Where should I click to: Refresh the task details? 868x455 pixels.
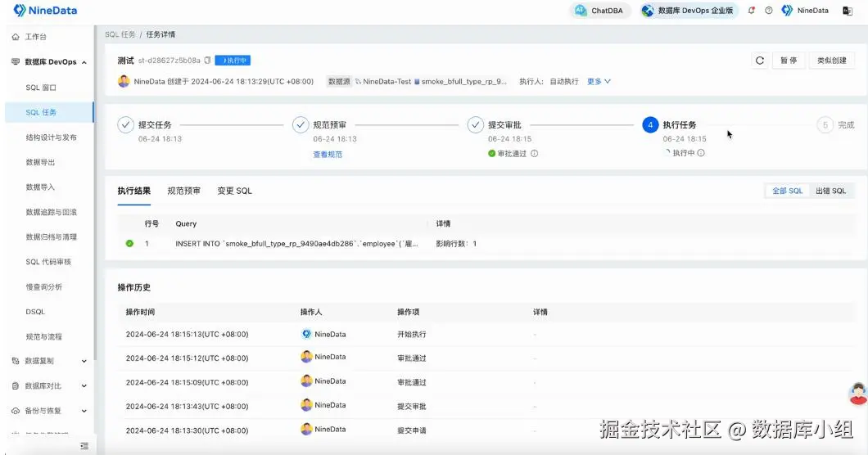[760, 61]
